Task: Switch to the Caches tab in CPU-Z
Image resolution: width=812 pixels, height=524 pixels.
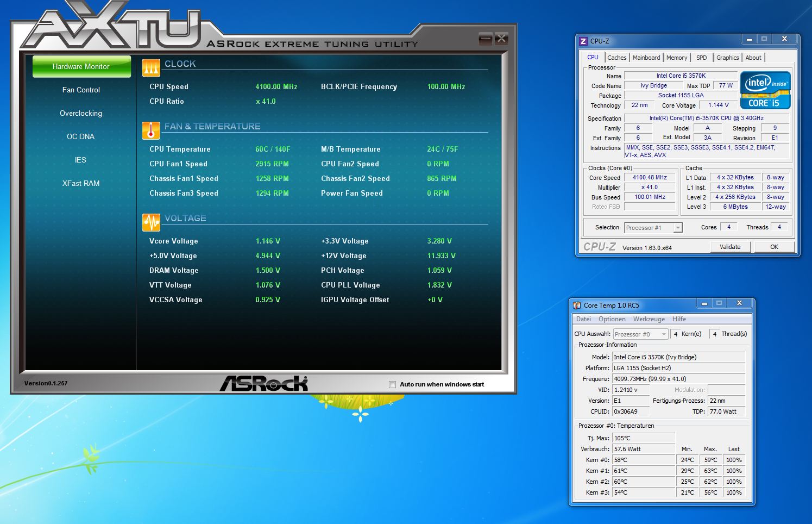Action: click(617, 58)
